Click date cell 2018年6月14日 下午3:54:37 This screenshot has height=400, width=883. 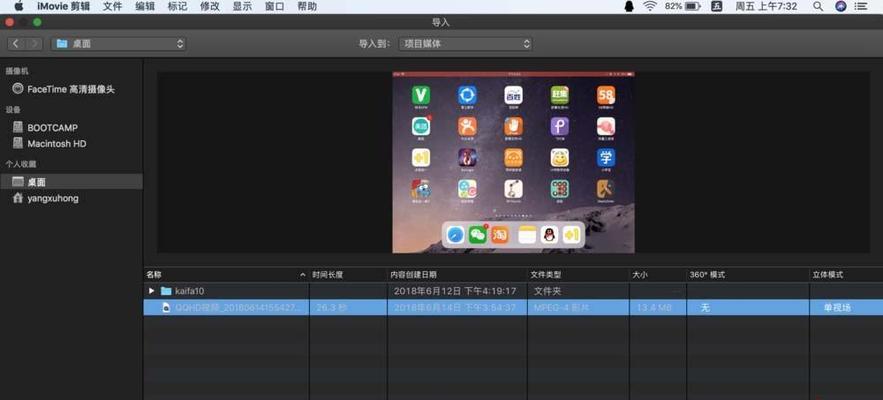[x=455, y=308]
